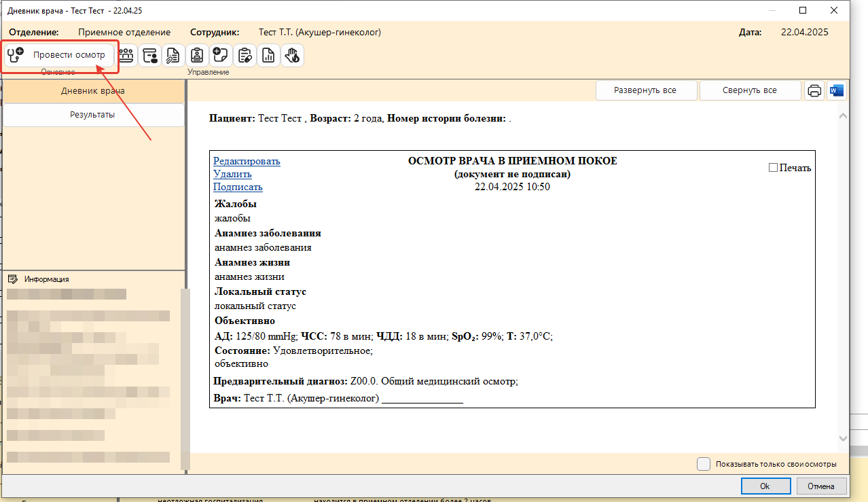Check the Печать checkbox
This screenshot has height=502, width=868.
[x=773, y=168]
